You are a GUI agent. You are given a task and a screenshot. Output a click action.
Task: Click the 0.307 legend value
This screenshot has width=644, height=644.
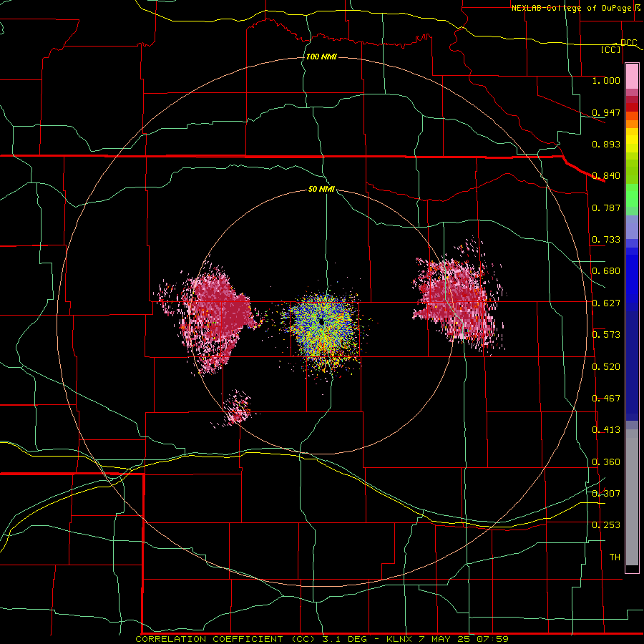click(x=606, y=493)
